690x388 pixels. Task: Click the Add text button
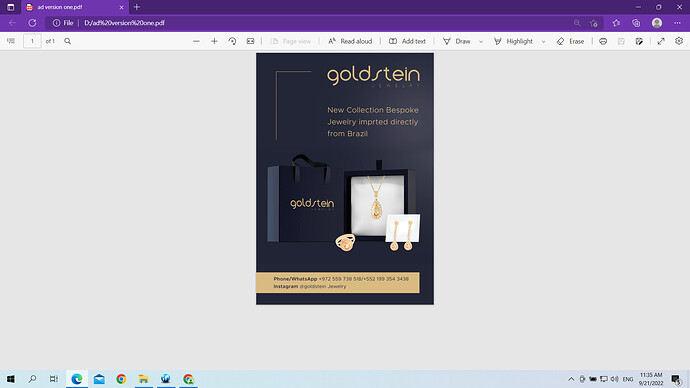pos(407,41)
